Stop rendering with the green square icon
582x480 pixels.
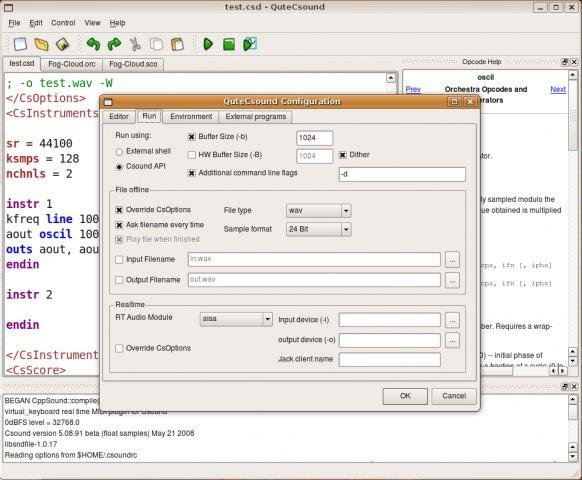229,45
